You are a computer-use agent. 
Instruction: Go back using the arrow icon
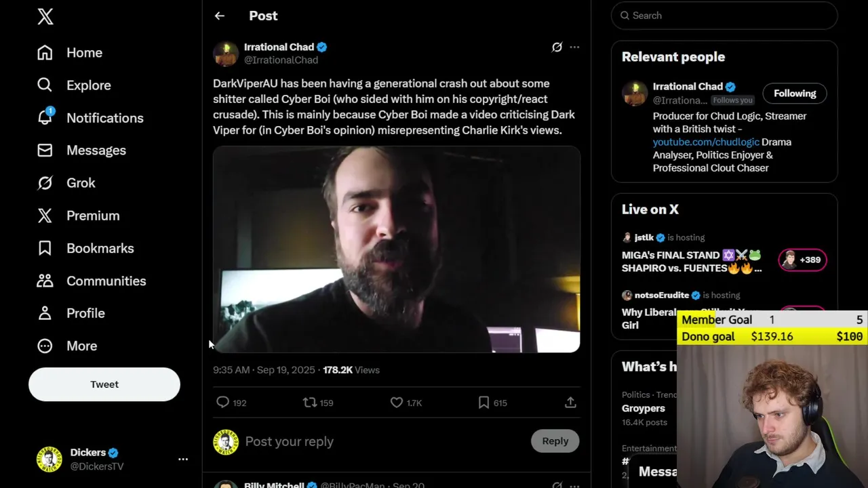tap(219, 16)
